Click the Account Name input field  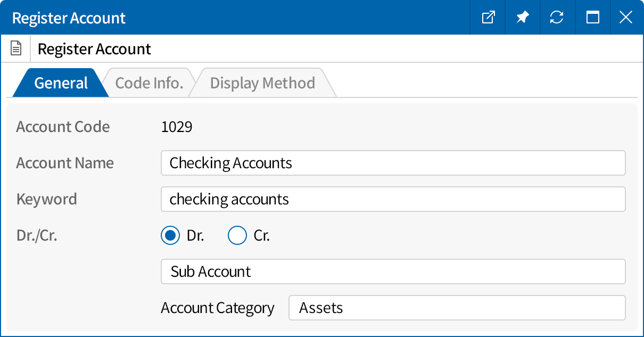(x=393, y=163)
